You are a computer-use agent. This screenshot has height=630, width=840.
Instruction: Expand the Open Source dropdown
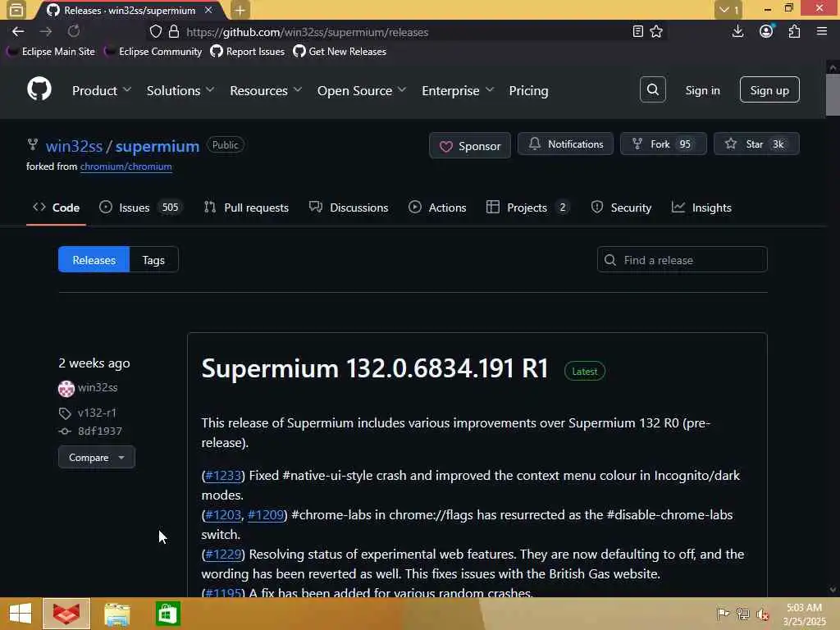pos(362,90)
